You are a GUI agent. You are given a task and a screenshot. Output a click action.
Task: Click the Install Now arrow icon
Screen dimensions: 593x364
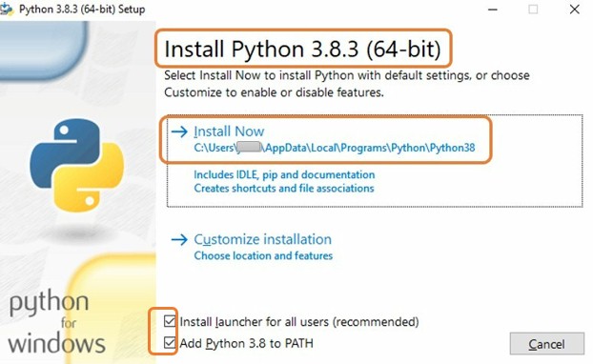coord(179,131)
